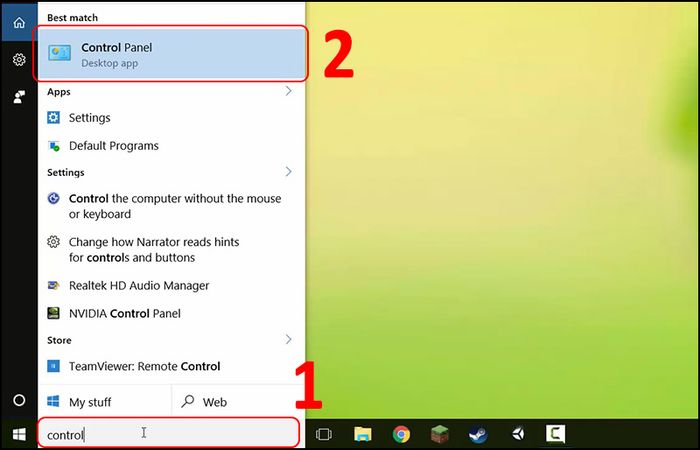The image size is (700, 450).
Task: Open Change how Narrator reads hints result
Action: point(171,250)
